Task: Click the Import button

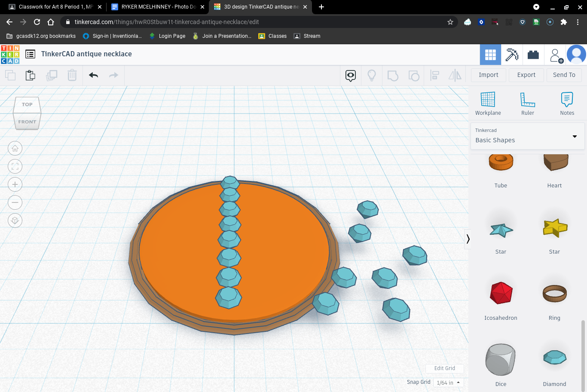Action: tap(489, 75)
